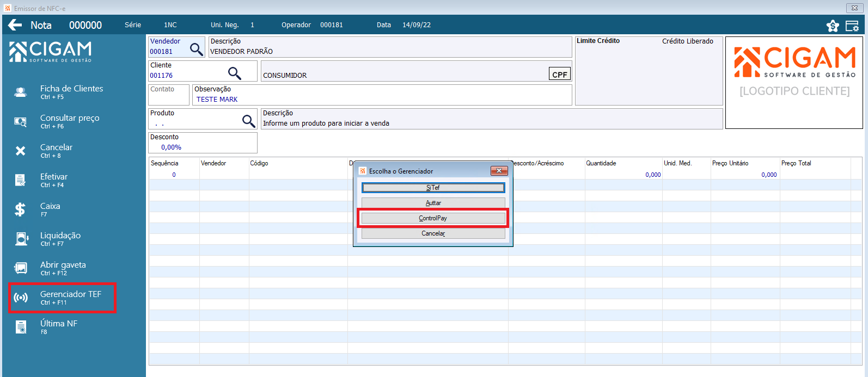Open Última NF

pos(60,327)
